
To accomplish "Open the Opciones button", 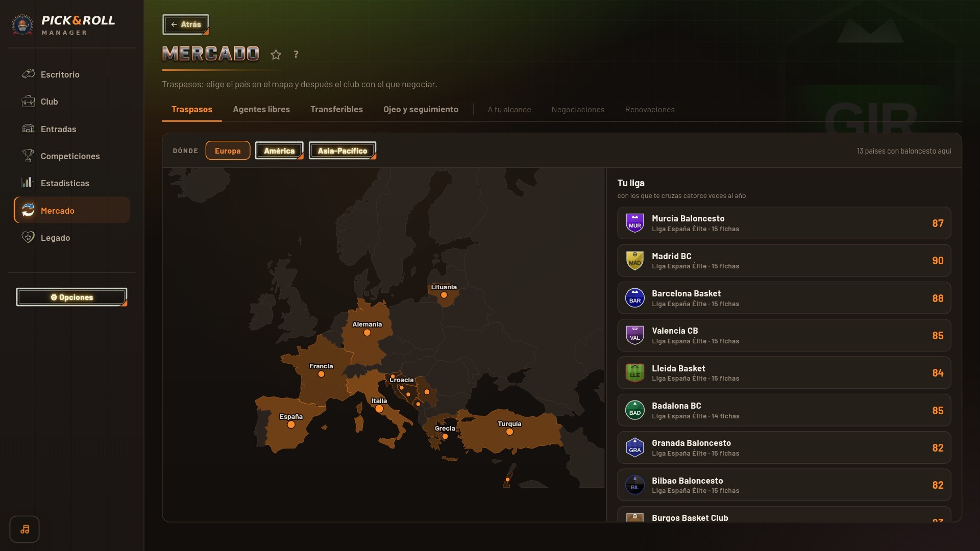I will coord(71,297).
